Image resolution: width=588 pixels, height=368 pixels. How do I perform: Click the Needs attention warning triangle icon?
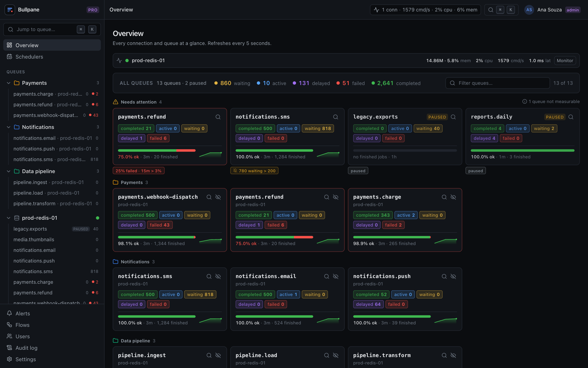pos(115,102)
